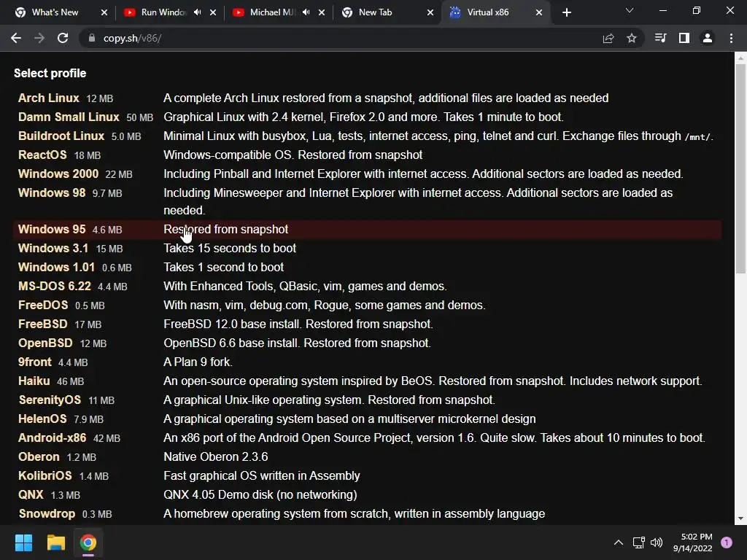Open the Chrome three-dot menu
The height and width of the screenshot is (560, 747).
point(731,38)
